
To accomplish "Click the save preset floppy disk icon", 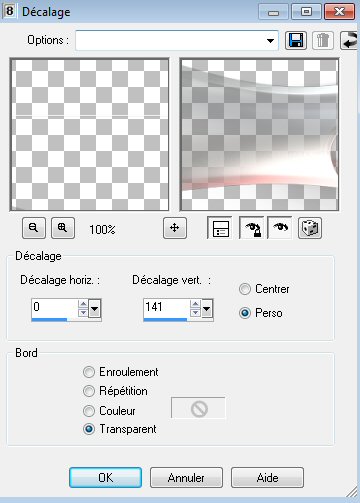I will click(x=296, y=40).
